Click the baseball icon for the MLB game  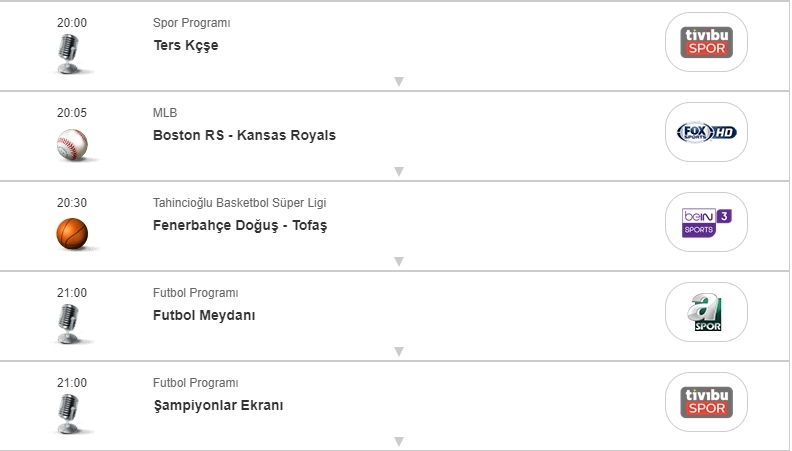(x=72, y=144)
